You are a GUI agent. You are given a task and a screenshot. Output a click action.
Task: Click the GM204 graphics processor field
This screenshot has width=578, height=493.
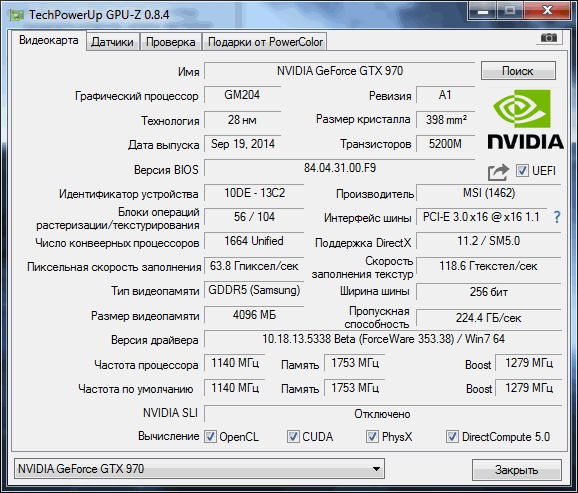click(242, 95)
